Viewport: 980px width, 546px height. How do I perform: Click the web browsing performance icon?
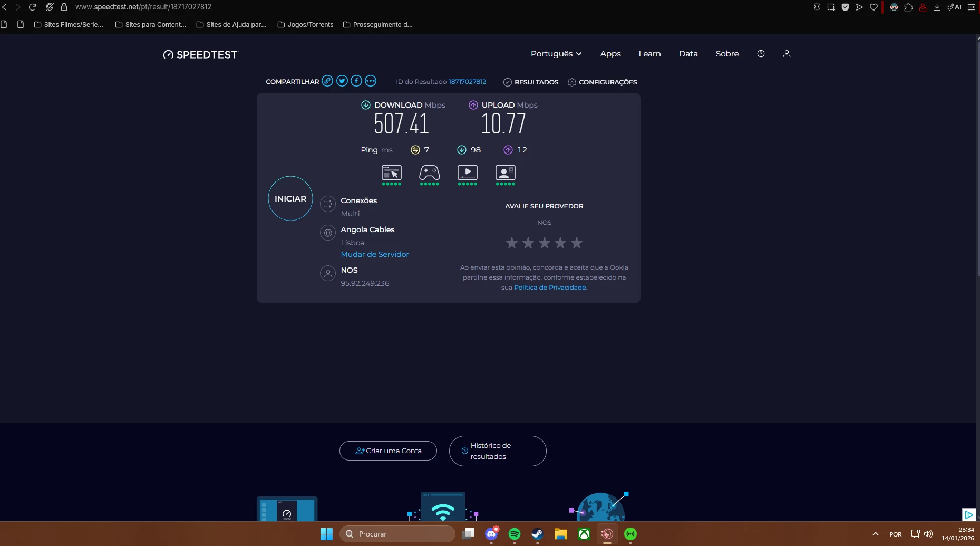pyautogui.click(x=391, y=173)
